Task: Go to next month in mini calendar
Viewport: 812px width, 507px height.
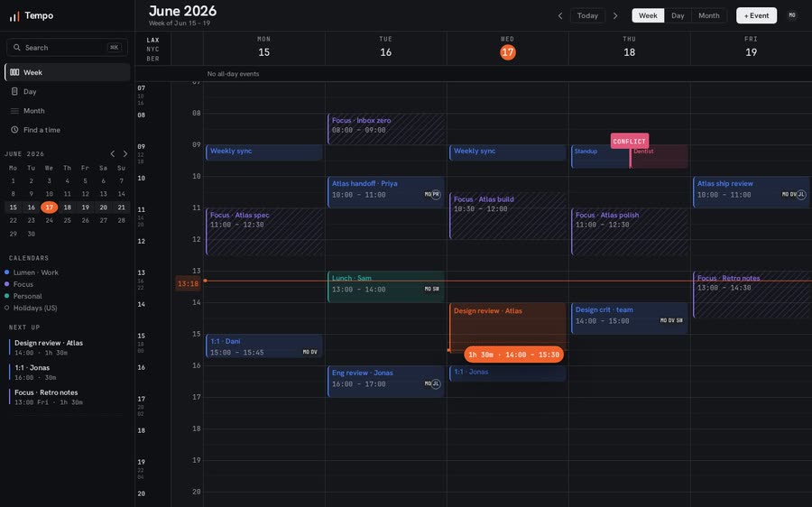Action: (x=125, y=153)
